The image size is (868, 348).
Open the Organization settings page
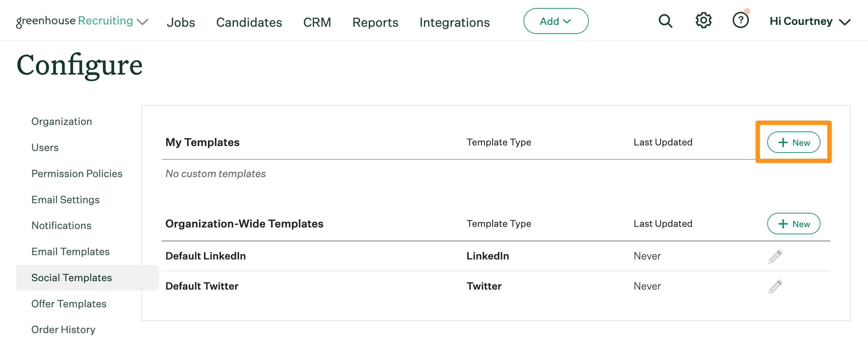click(62, 121)
